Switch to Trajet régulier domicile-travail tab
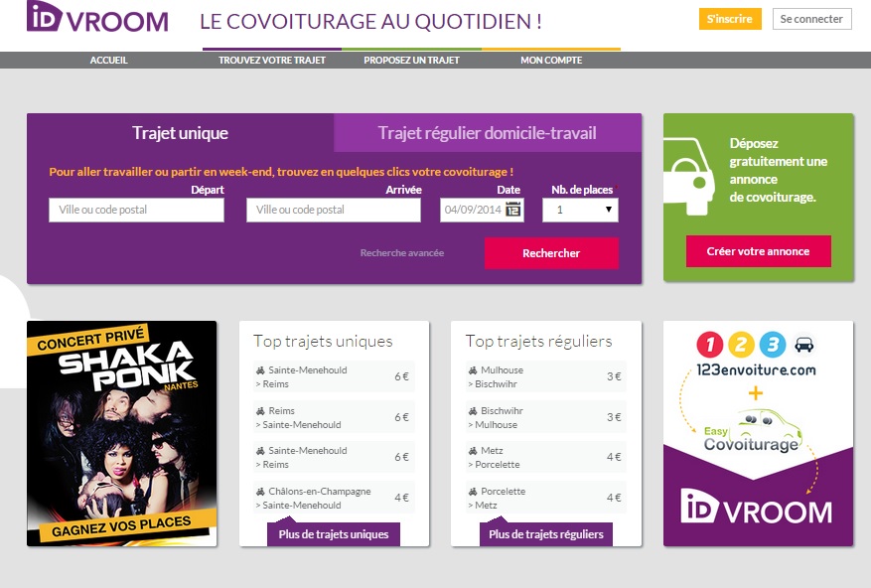The width and height of the screenshot is (871, 588). tap(488, 133)
